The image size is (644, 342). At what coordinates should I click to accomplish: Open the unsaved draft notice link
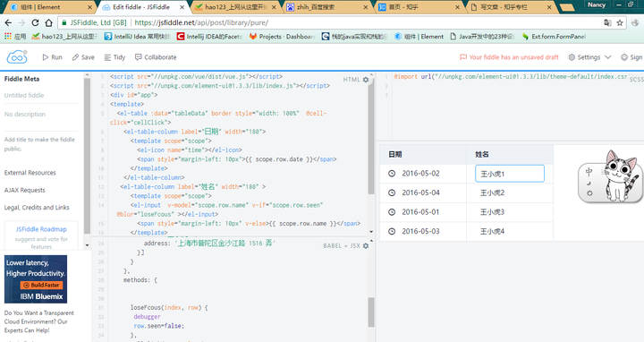tap(509, 57)
